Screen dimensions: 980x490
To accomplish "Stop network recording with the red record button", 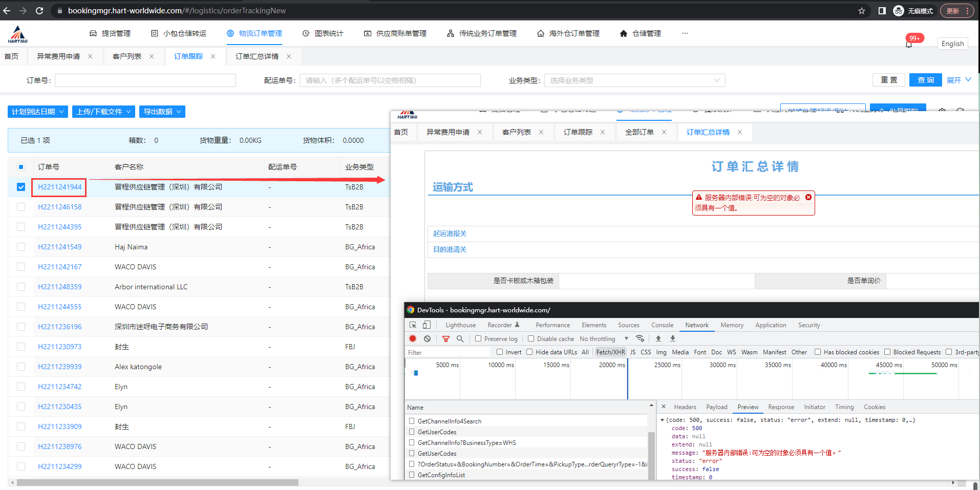I will tap(413, 338).
